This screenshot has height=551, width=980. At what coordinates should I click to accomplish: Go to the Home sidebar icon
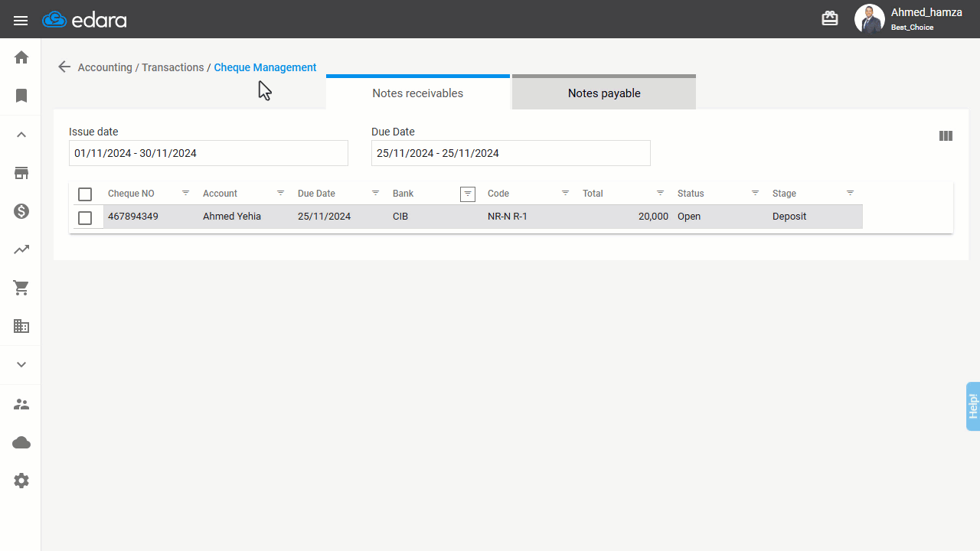click(21, 57)
